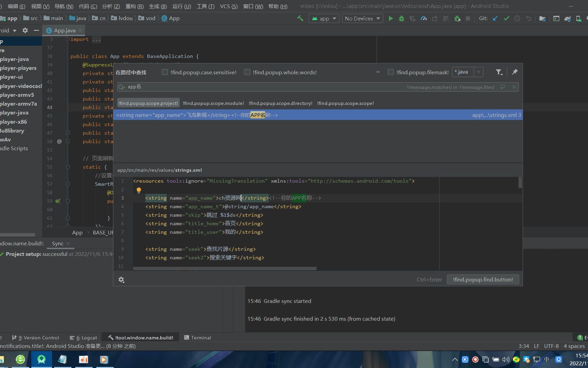Open the 运行 (U) menu
The height and width of the screenshot is (368, 588).
coord(182,6)
